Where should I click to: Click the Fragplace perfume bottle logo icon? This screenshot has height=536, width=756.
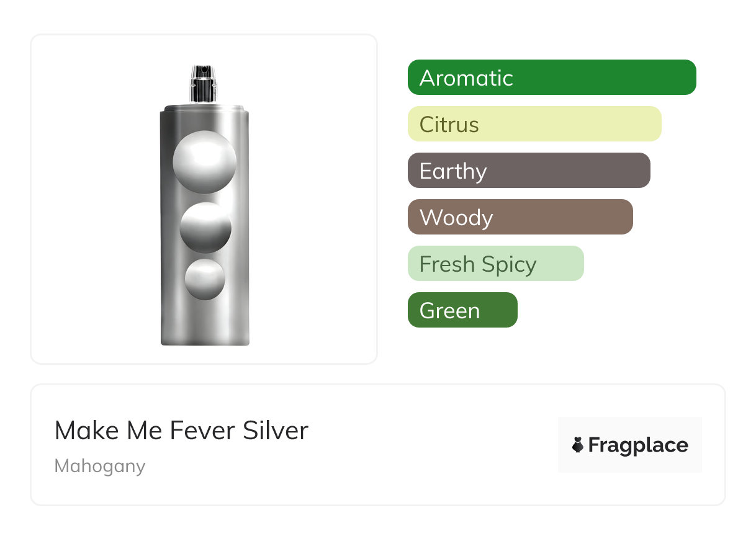point(578,445)
